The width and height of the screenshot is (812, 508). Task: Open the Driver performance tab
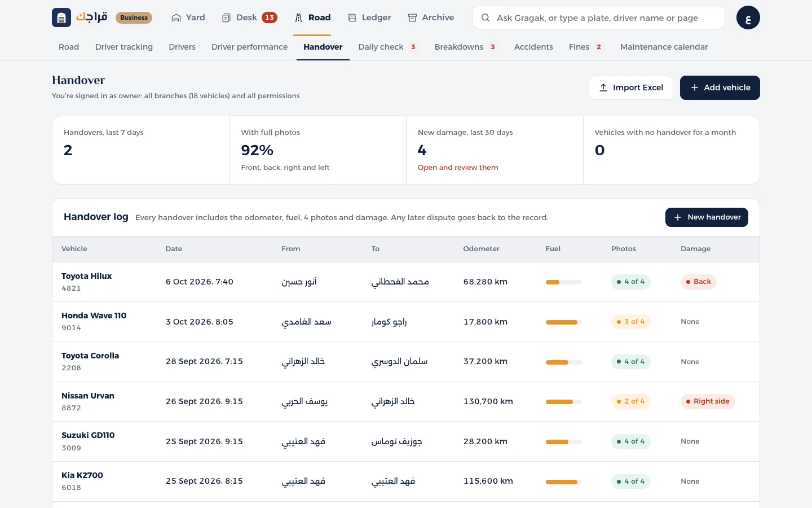coord(249,47)
